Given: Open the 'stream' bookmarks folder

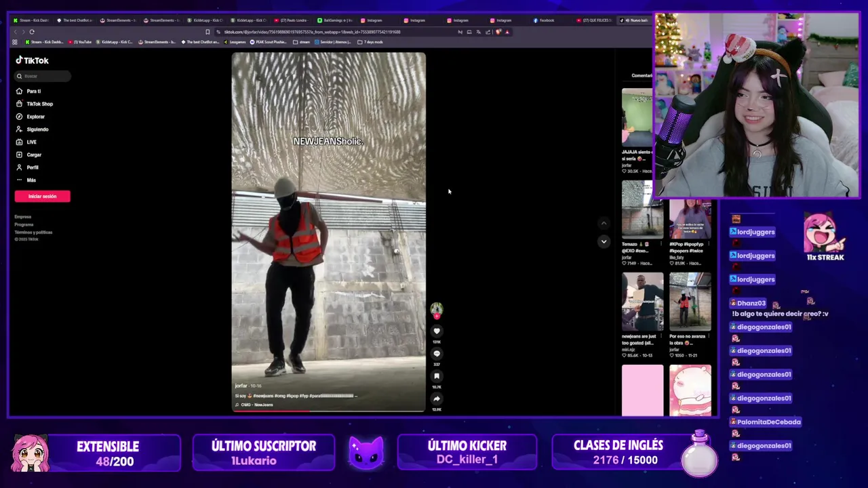Looking at the screenshot, I should point(301,42).
